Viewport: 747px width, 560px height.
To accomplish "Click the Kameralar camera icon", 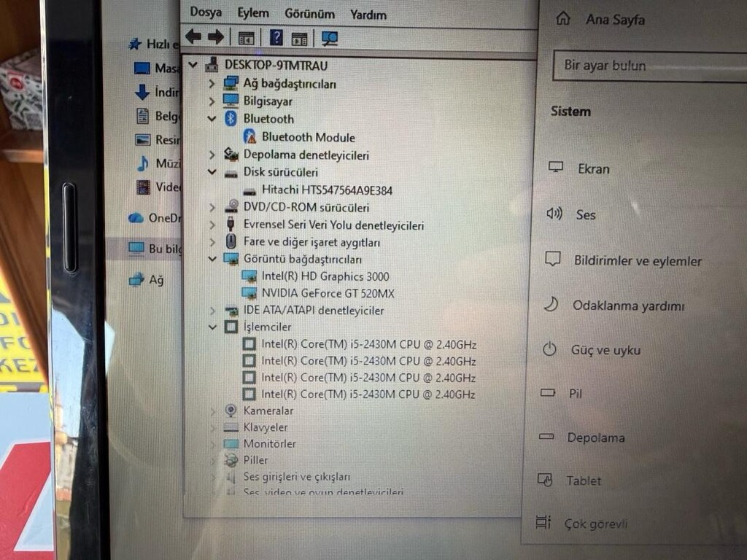I will (231, 410).
